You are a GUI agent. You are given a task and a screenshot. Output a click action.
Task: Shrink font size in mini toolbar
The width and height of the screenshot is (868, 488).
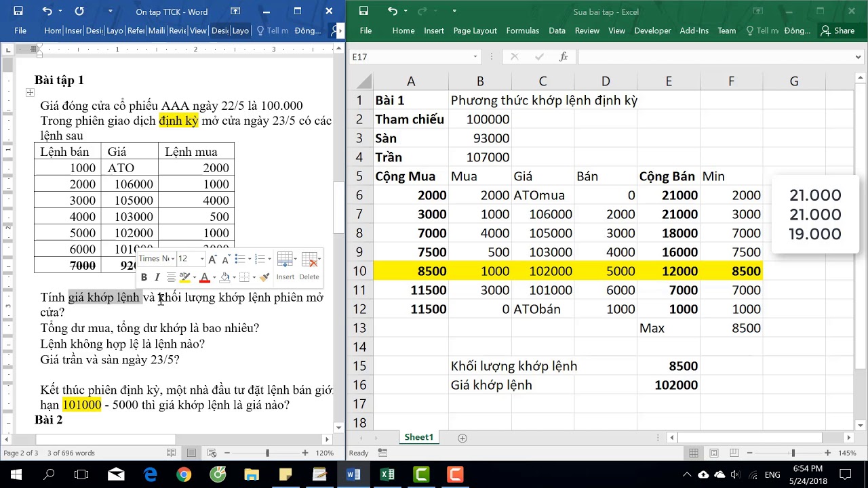click(225, 259)
